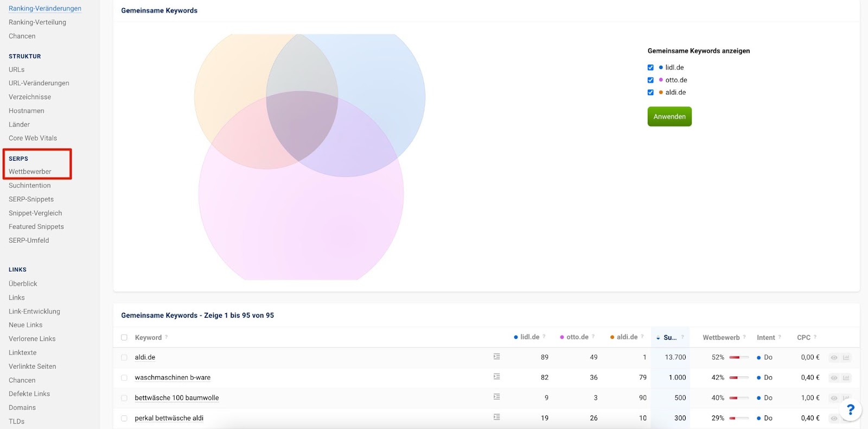
Task: Click eye icon in aldi.de keyword row
Action: (x=834, y=357)
